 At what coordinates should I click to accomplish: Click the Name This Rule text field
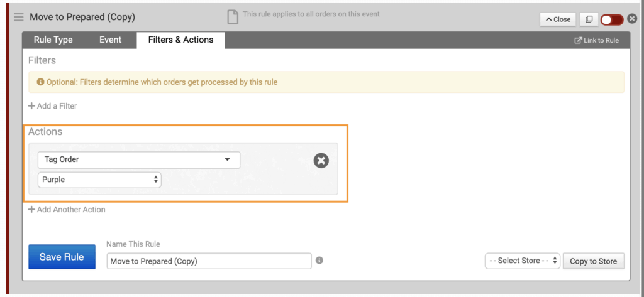(x=209, y=261)
